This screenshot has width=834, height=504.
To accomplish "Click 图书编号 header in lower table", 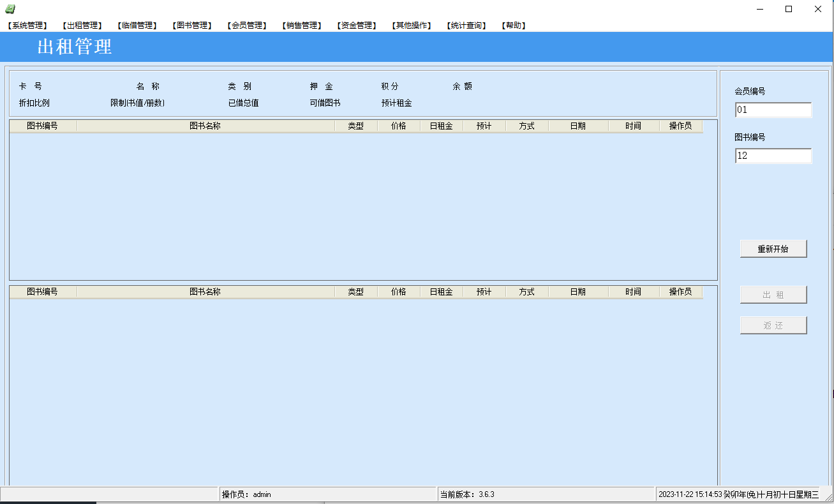I will (x=43, y=292).
